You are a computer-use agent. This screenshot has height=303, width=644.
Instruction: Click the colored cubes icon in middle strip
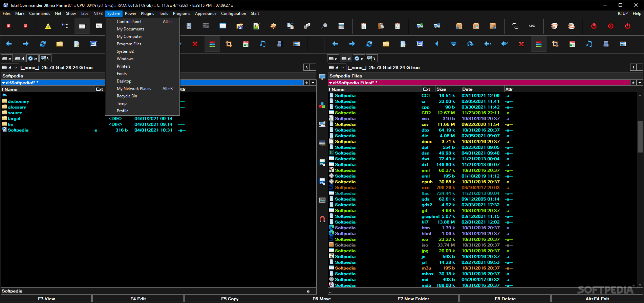point(322,106)
